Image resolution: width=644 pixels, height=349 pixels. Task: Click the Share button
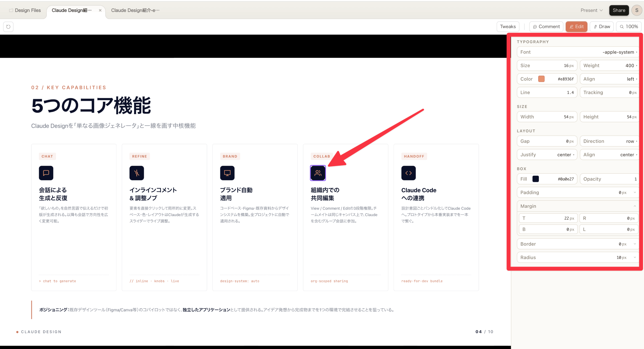click(x=619, y=10)
